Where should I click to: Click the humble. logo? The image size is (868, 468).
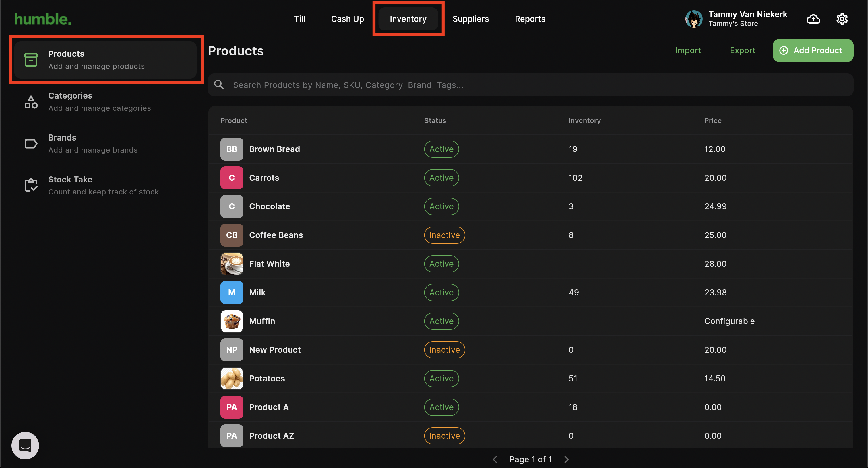pyautogui.click(x=43, y=19)
